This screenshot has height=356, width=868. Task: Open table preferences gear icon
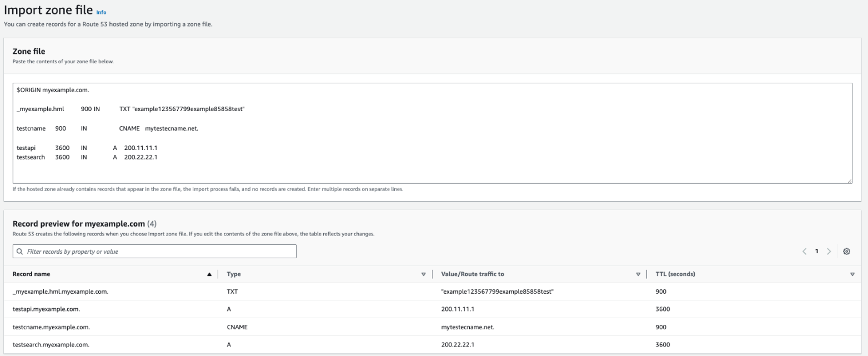point(846,252)
